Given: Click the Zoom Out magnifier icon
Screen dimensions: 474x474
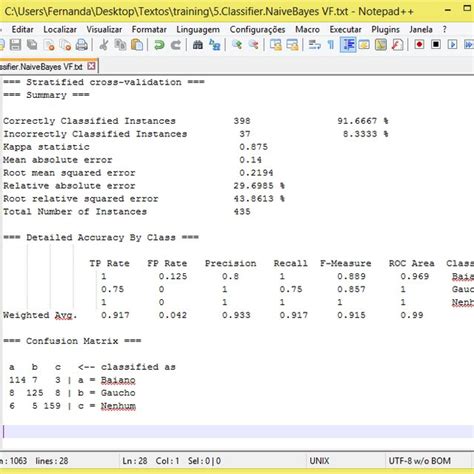Looking at the screenshot, I should [x=253, y=45].
